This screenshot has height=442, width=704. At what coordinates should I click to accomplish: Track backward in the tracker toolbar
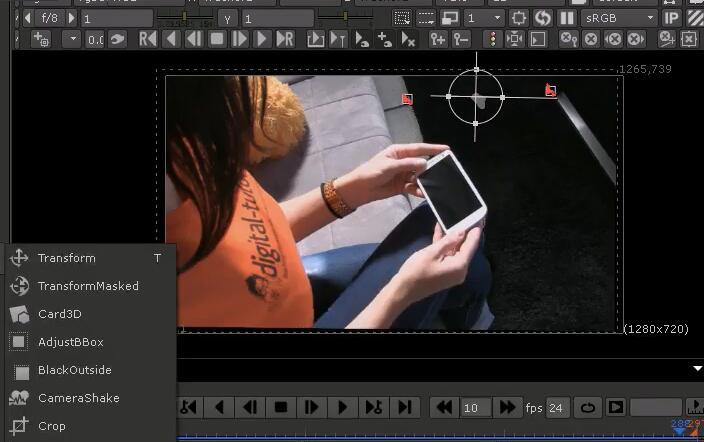[171, 40]
